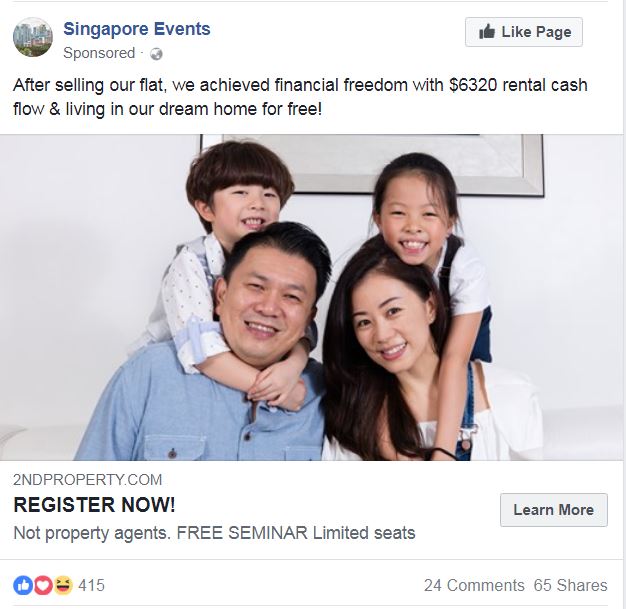Click the blue Like reaction icon
626x609 pixels.
pyautogui.click(x=23, y=585)
